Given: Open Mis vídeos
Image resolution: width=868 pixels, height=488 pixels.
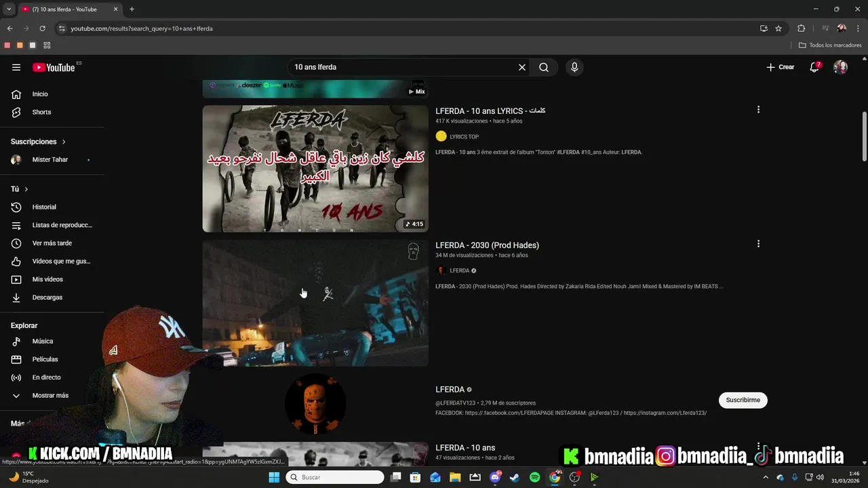Looking at the screenshot, I should coord(52,279).
